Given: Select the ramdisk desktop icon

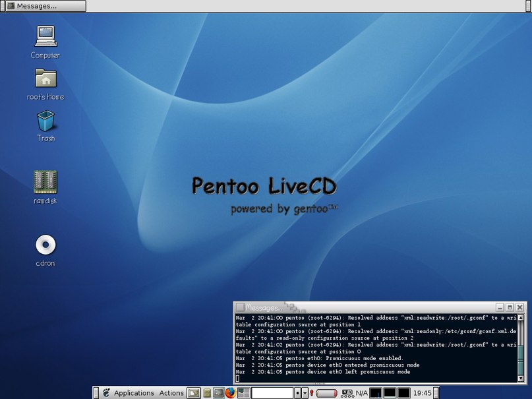Looking at the screenshot, I should pos(45,181).
